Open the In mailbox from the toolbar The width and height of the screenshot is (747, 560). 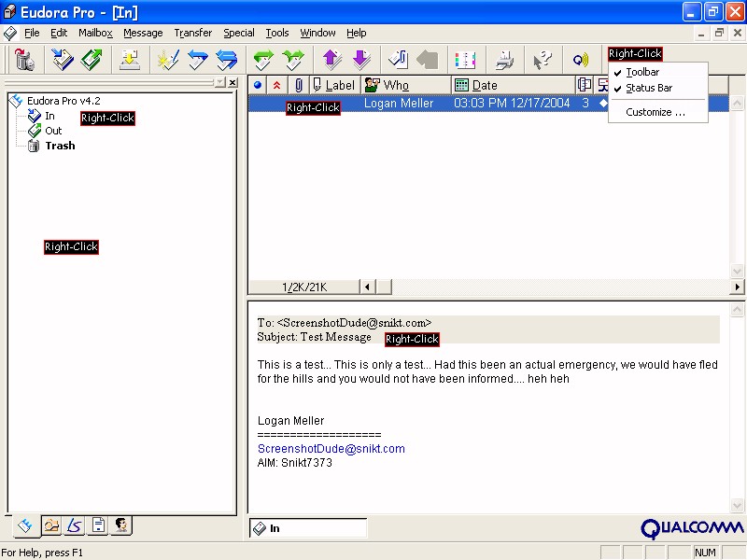pyautogui.click(x=63, y=60)
